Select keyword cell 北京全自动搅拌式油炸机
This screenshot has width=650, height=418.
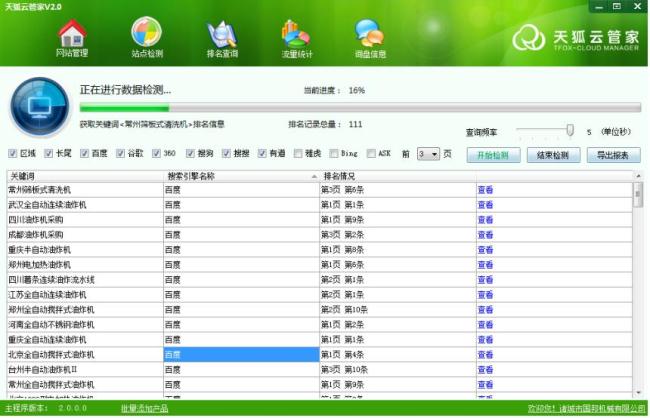pyautogui.click(x=85, y=355)
